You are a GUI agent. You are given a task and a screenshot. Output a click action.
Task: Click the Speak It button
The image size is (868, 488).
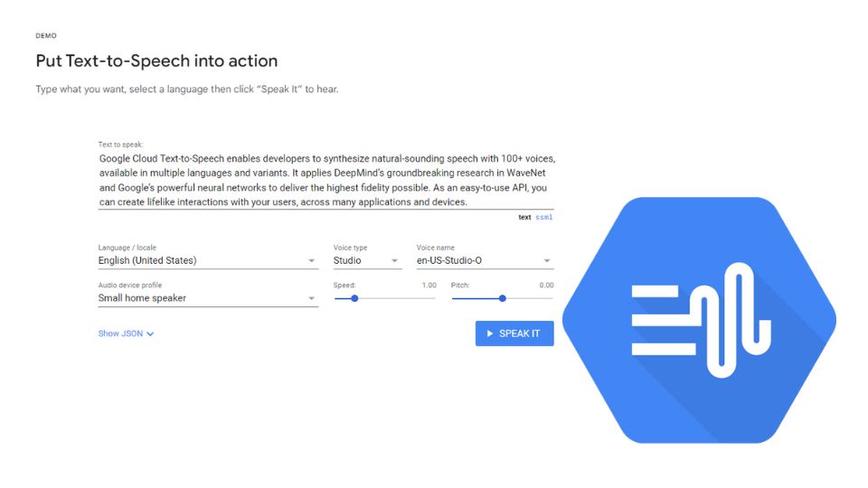pos(514,333)
